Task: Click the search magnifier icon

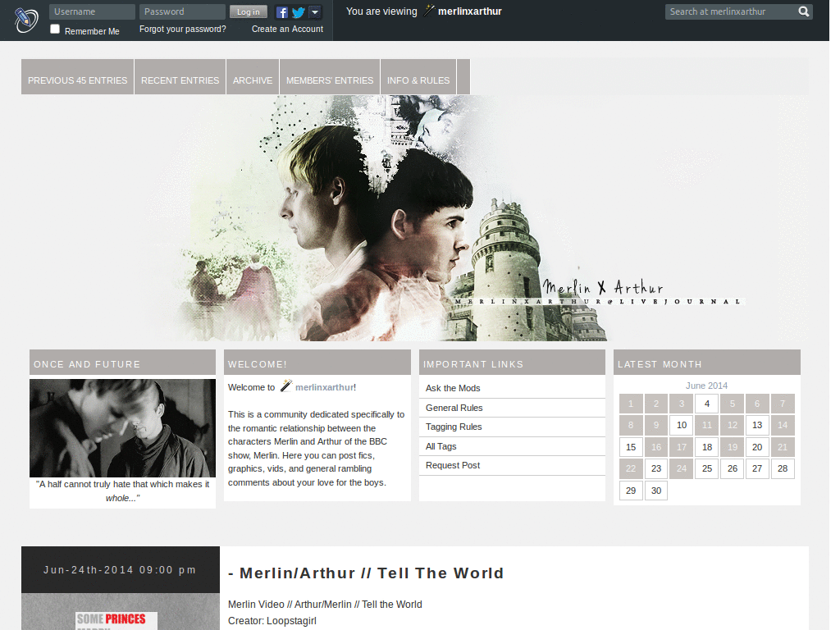Action: (x=804, y=11)
